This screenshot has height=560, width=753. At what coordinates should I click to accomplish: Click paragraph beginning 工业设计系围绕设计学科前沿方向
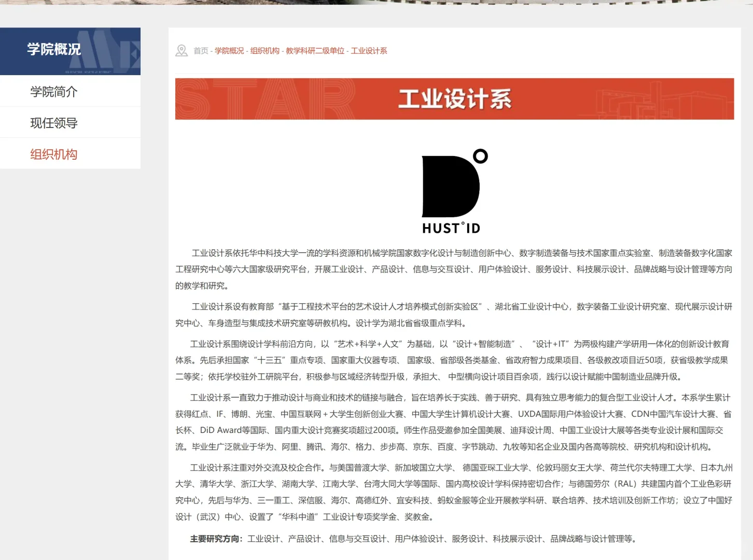point(452,360)
